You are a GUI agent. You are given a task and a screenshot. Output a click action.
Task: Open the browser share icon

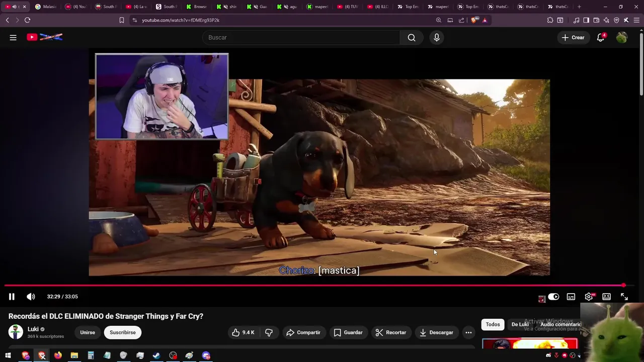coord(461,20)
